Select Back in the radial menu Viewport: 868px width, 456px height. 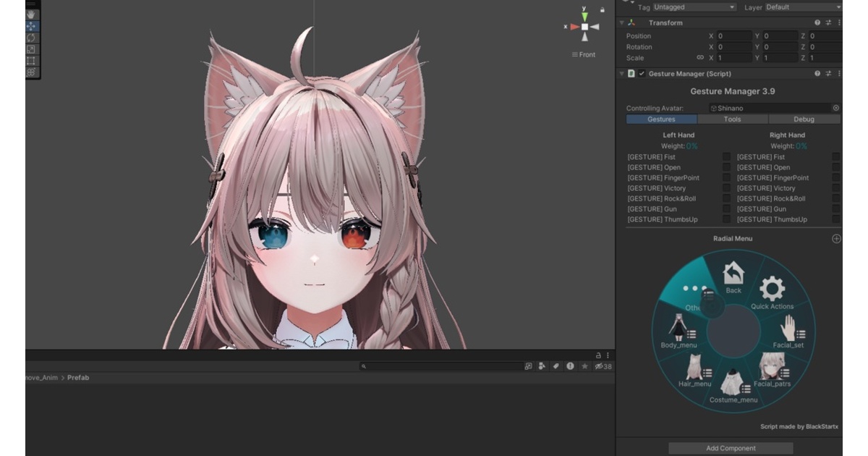point(733,277)
